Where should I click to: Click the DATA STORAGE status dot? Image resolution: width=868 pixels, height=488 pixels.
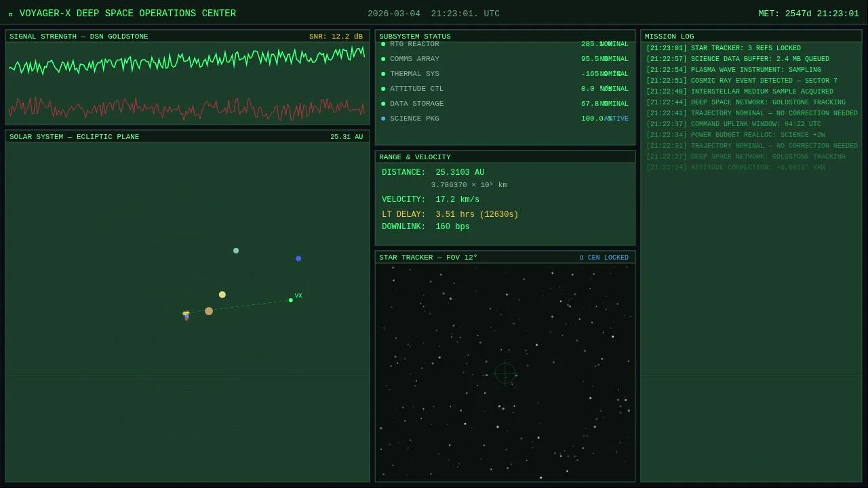(x=383, y=104)
